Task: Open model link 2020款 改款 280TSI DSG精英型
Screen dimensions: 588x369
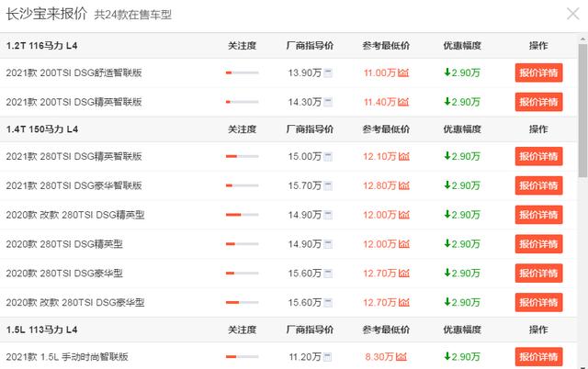Action: [x=75, y=215]
